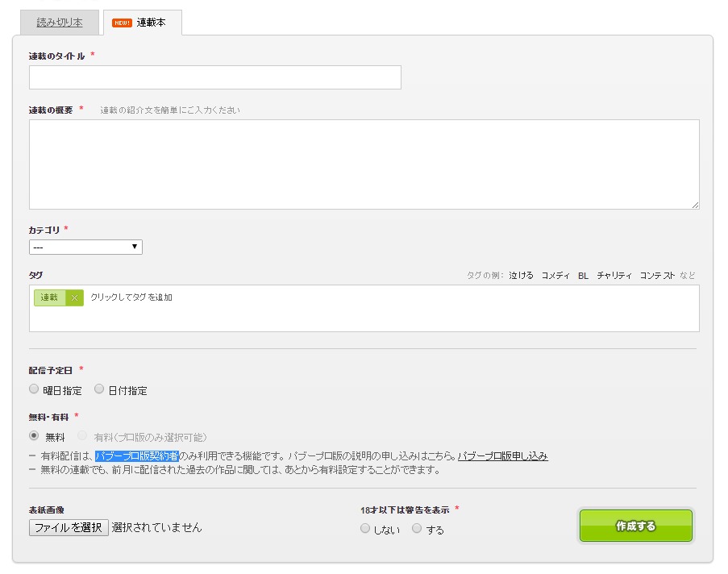Click the highlighted パブープロ版契約者 text

(x=137, y=456)
